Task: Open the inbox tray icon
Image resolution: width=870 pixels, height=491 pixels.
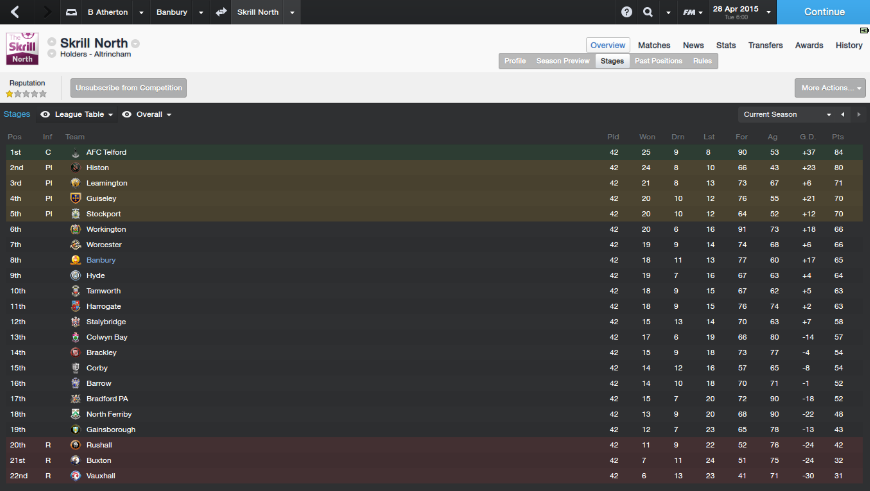Action: point(72,12)
